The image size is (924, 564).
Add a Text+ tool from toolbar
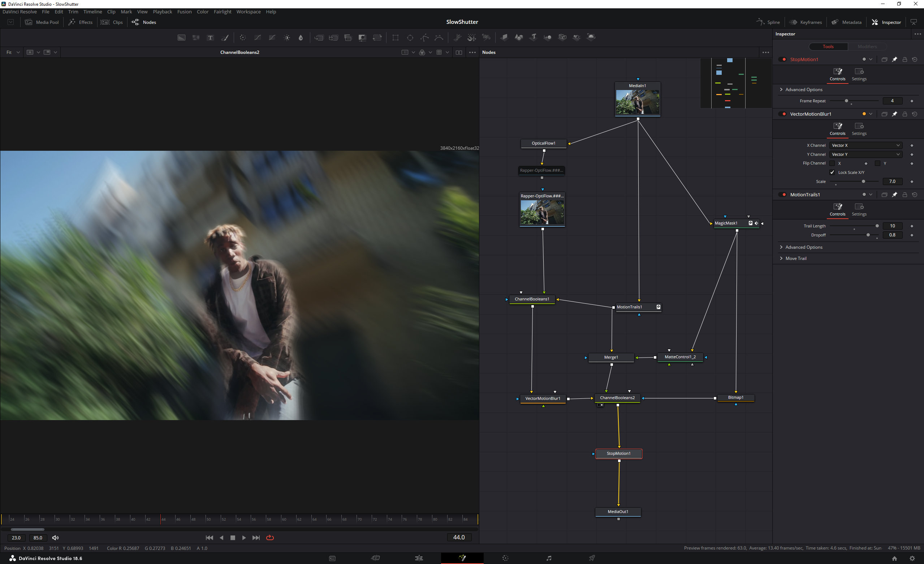(210, 38)
